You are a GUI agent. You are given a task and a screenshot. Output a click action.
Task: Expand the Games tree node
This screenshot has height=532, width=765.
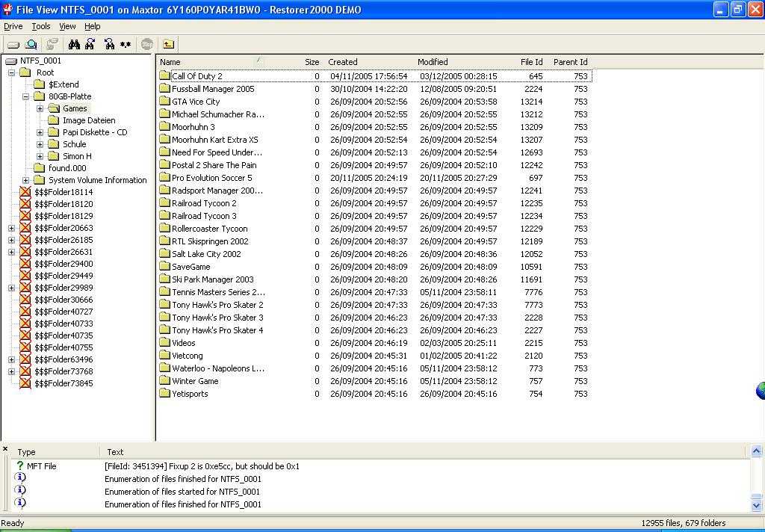tap(40, 108)
